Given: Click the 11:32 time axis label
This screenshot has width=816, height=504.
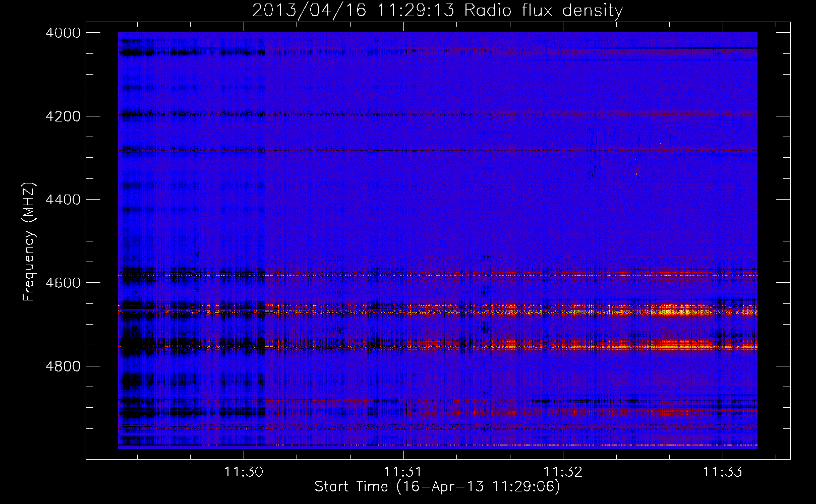Looking at the screenshot, I should click(x=563, y=472).
